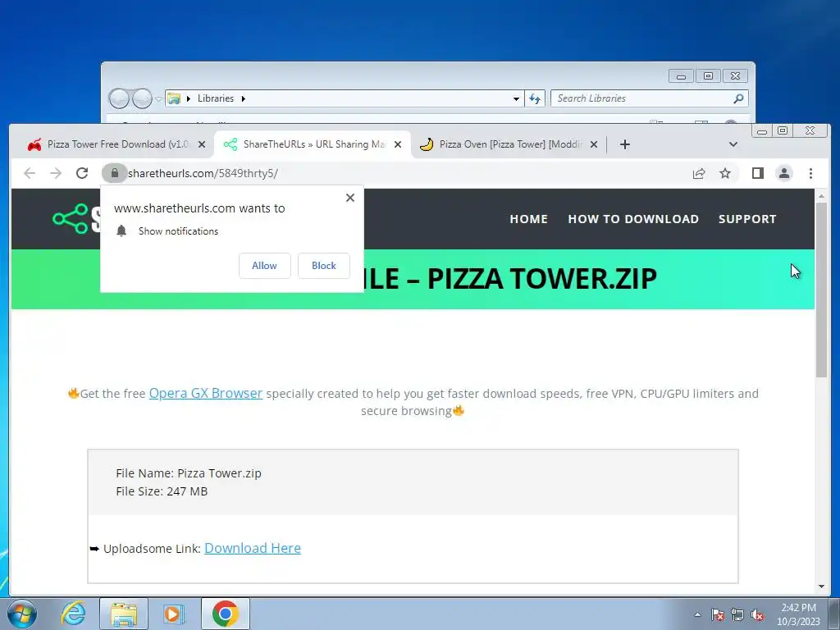
Task: Click the ShareTheURLs green logo
Action: point(71,218)
